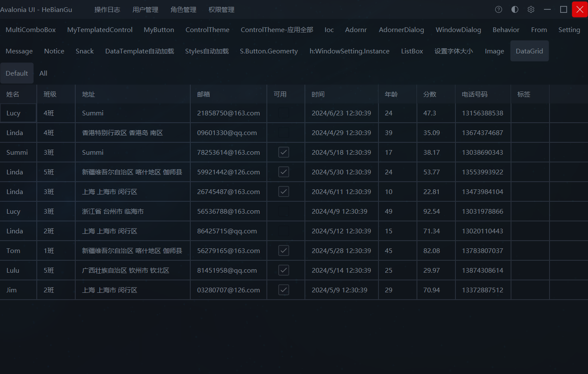
Task: Switch to the Snack tab
Action: pos(85,51)
